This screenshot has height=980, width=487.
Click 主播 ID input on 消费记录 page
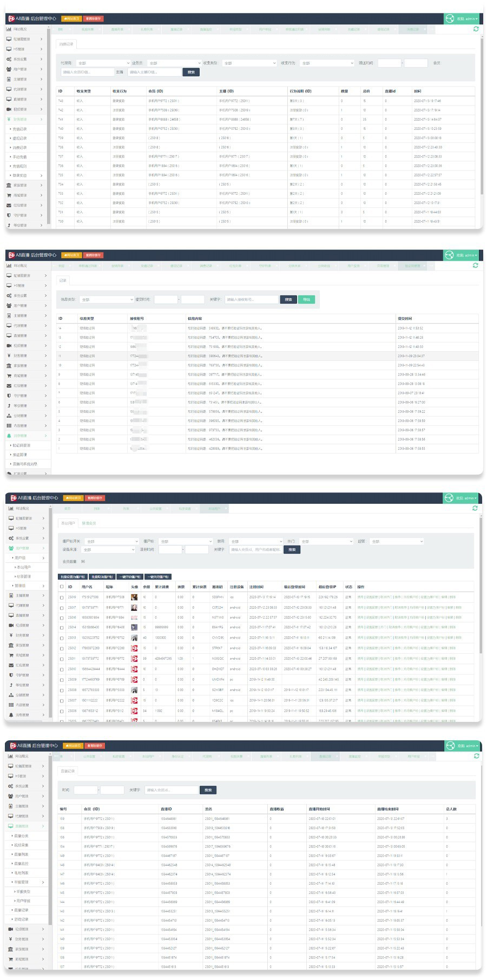point(154,72)
